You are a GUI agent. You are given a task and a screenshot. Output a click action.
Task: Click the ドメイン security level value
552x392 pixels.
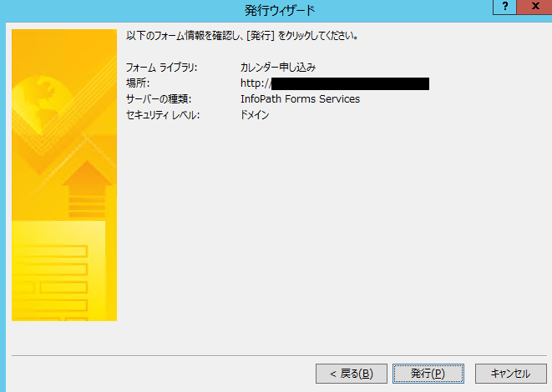[x=255, y=115]
